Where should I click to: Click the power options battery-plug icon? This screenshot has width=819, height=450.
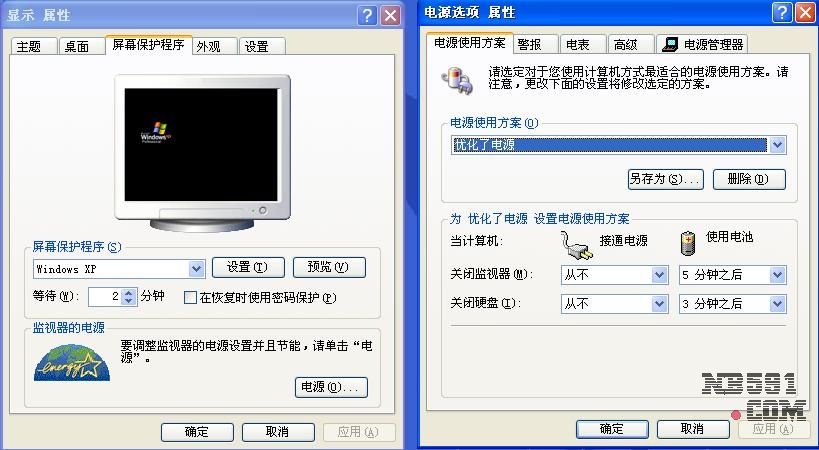pyautogui.click(x=457, y=80)
